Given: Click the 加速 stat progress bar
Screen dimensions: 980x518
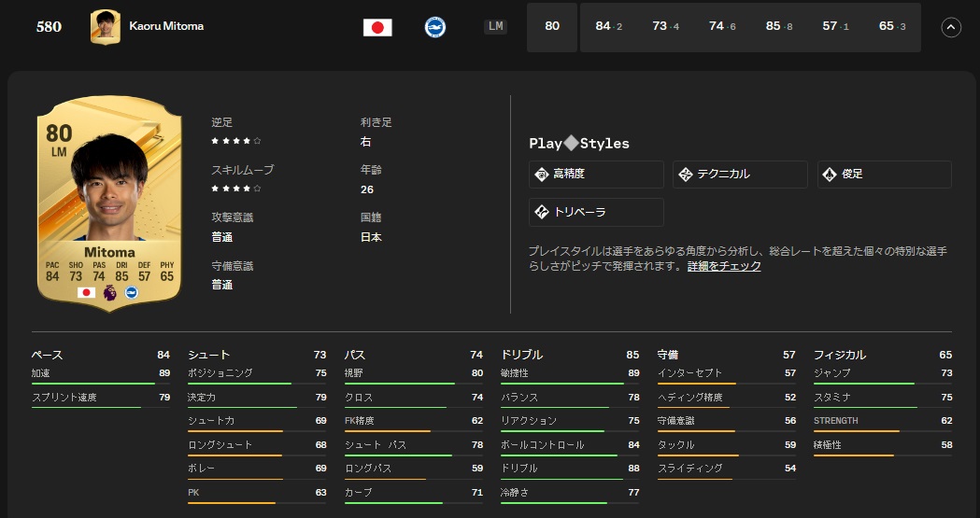Looking at the screenshot, I should [93, 384].
